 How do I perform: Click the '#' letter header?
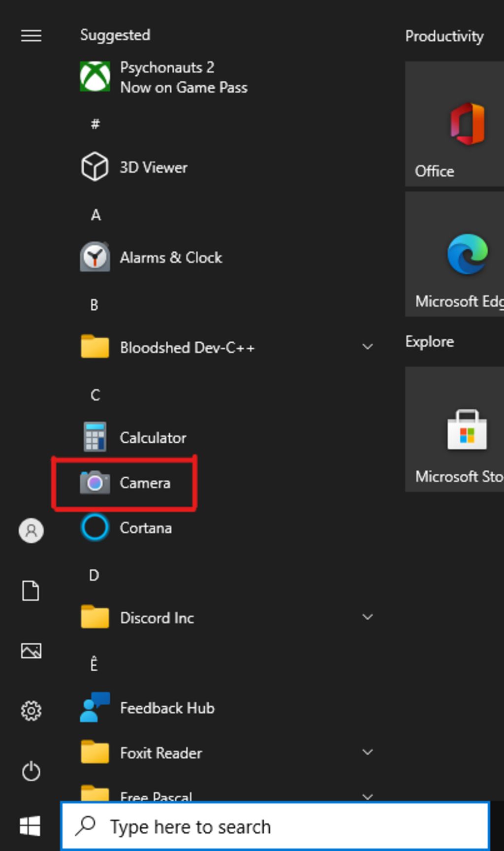[x=95, y=124]
